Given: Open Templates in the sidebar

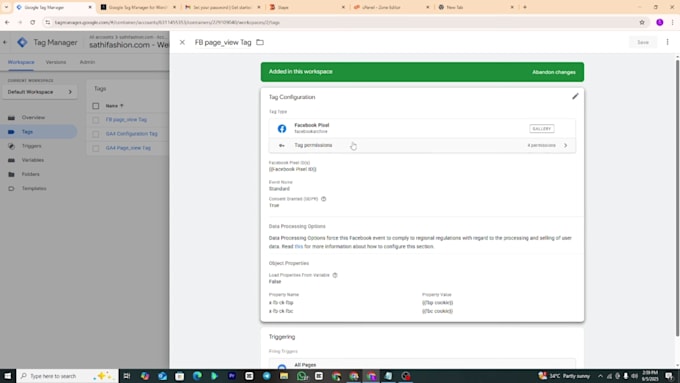Looking at the screenshot, I should click(34, 189).
